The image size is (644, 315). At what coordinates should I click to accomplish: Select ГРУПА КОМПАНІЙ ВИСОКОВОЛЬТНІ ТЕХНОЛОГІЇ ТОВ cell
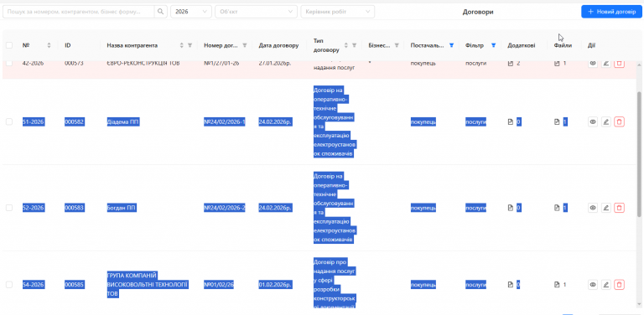coord(148,284)
